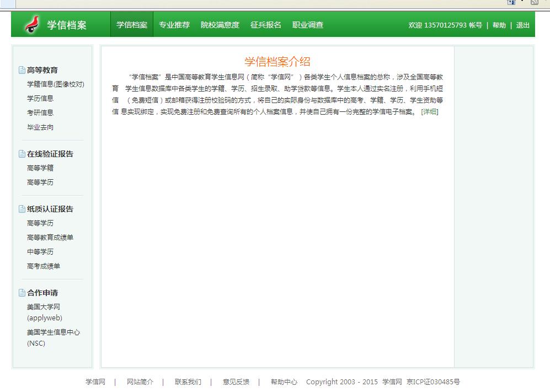Open the 帮助中心 footer link
This screenshot has width=550, height=392.
(x=284, y=382)
